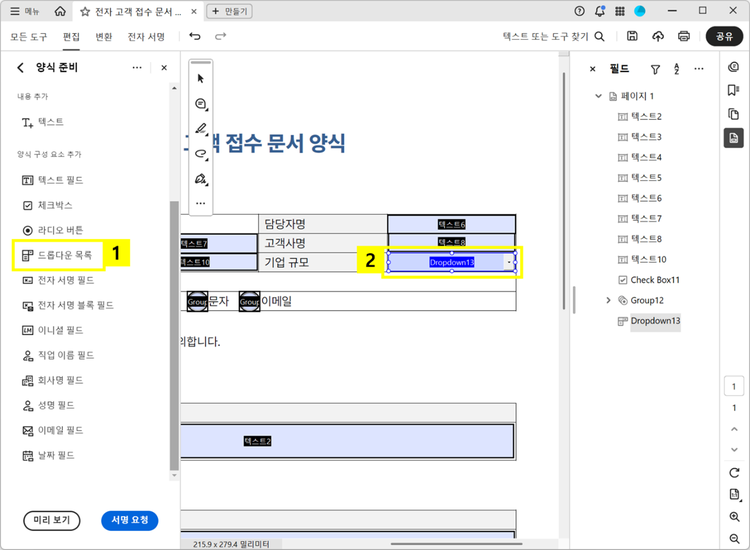The image size is (750, 550).
Task: Expand the Group12 tree node
Action: click(x=608, y=300)
